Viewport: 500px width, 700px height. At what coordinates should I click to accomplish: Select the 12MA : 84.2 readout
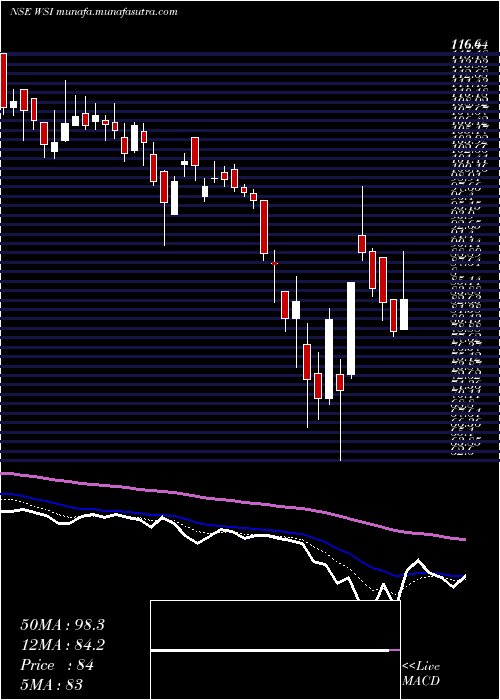pos(62,645)
